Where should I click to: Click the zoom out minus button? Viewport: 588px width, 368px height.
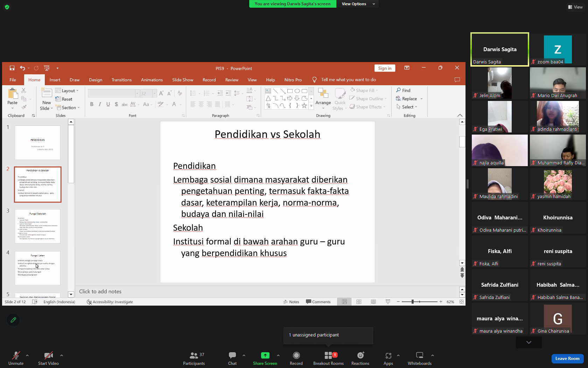tap(398, 302)
